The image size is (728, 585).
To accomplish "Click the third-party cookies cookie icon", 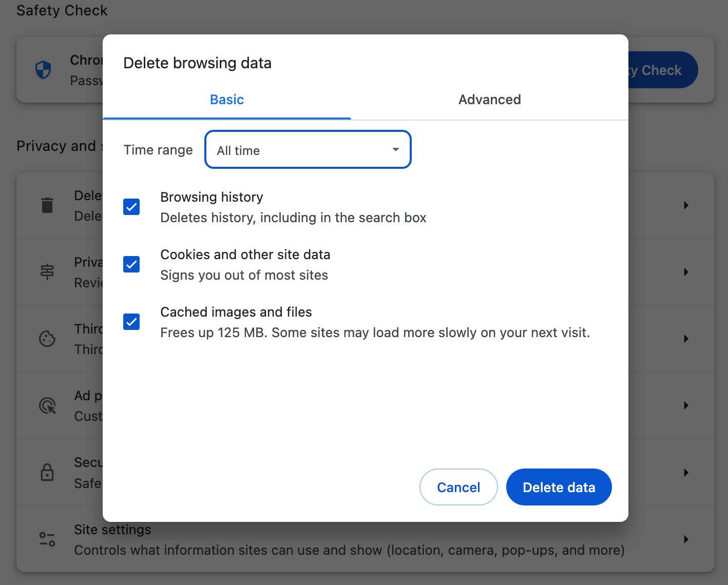I will (47, 339).
